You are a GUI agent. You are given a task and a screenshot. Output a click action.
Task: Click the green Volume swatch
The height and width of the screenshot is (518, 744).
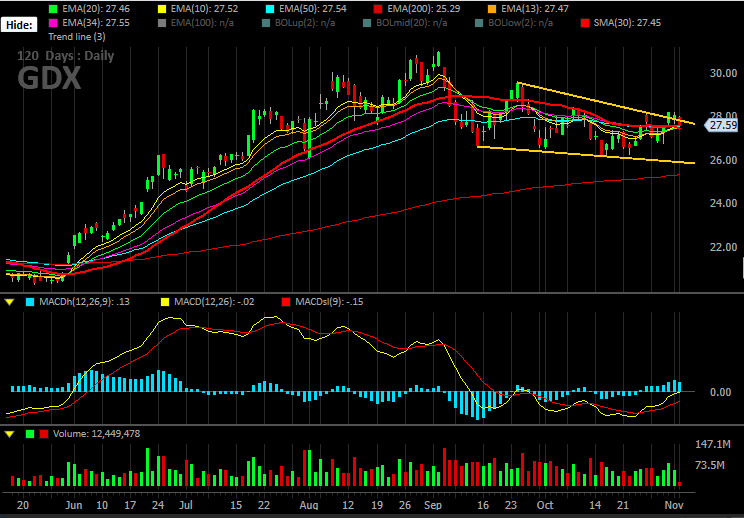coord(30,434)
